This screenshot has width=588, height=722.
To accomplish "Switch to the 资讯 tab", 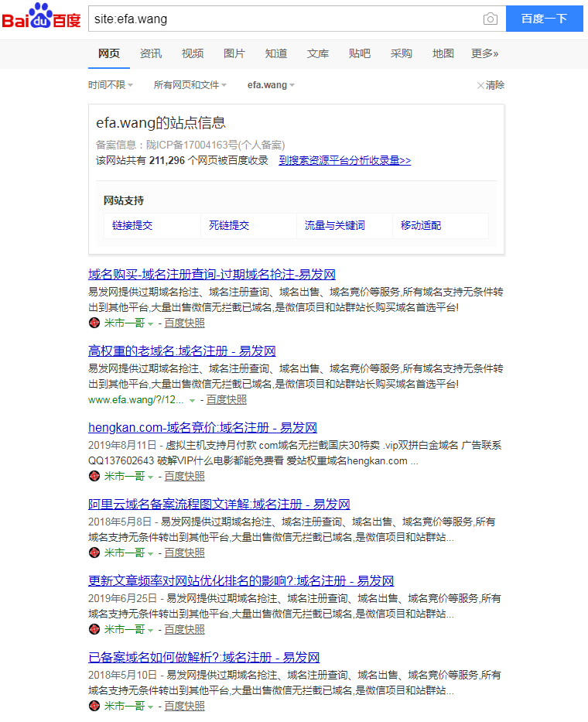I will [x=151, y=53].
